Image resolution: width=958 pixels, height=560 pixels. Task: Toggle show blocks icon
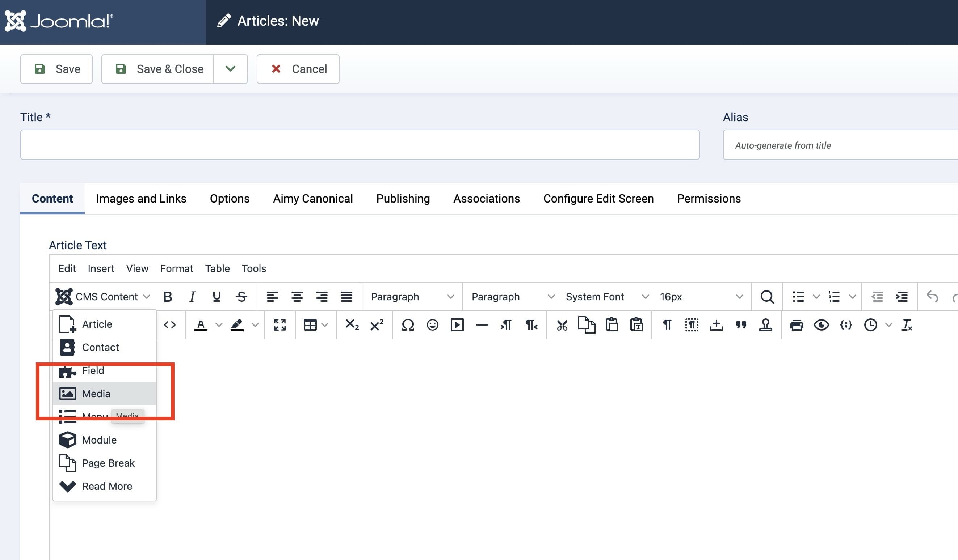(692, 325)
